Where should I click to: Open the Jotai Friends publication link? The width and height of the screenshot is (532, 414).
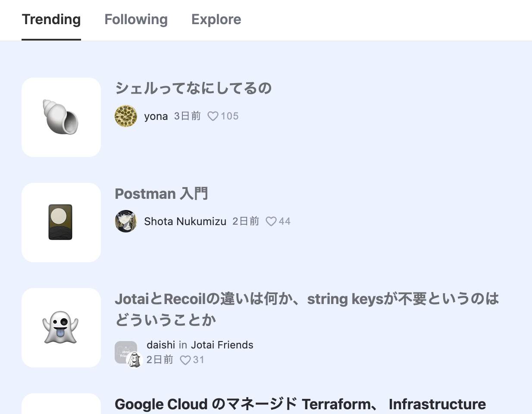(x=222, y=345)
